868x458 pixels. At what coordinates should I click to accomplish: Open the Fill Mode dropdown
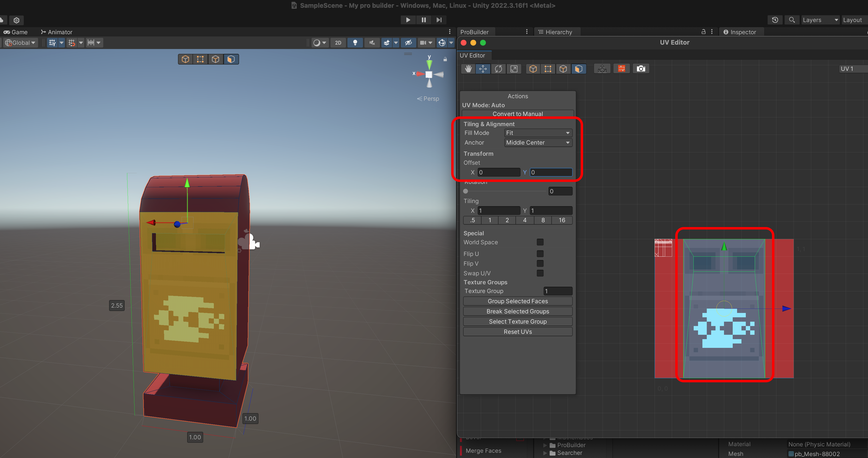pos(538,133)
